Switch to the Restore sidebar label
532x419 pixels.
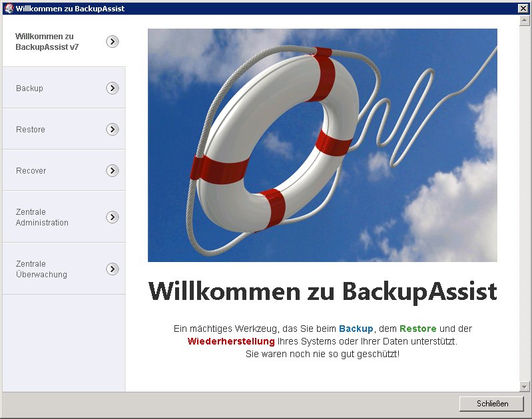pyautogui.click(x=31, y=130)
